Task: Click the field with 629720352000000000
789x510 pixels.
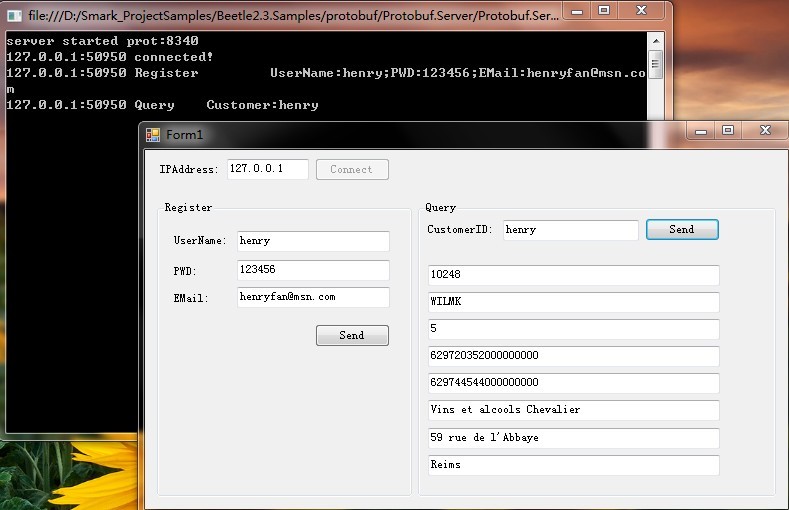Action: (574, 356)
